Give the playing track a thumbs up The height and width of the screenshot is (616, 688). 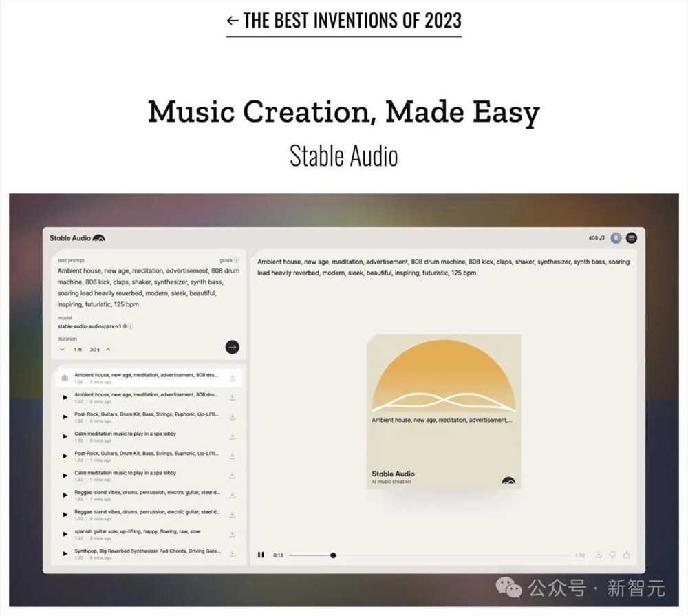[627, 555]
